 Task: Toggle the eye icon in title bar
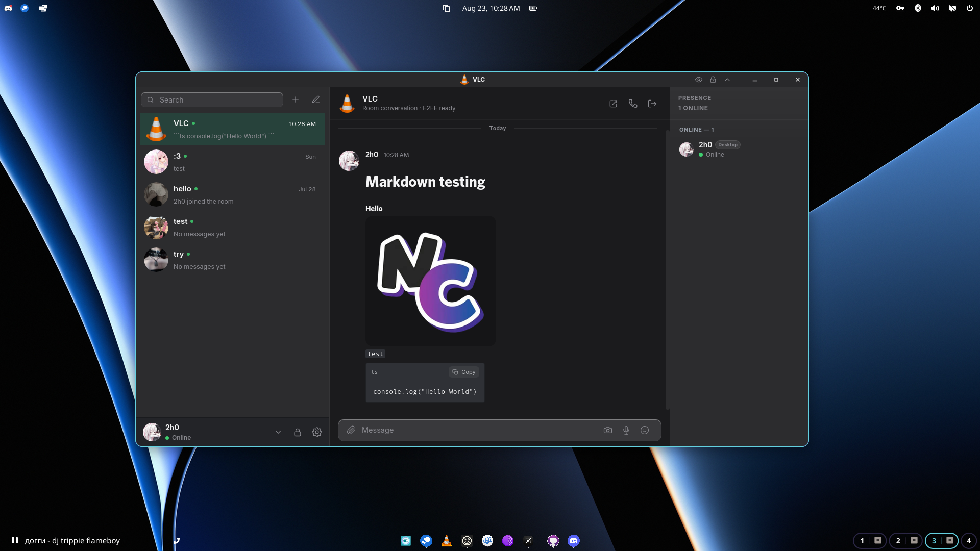[x=699, y=80]
